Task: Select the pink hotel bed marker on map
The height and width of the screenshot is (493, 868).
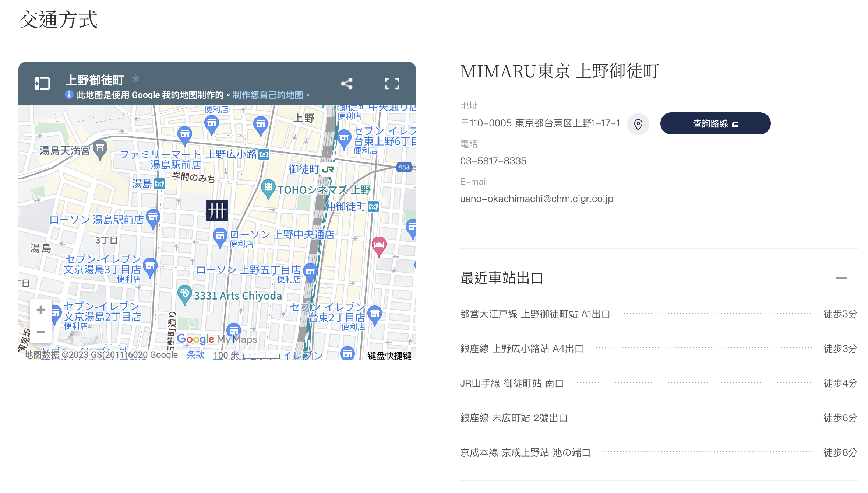Action: click(x=379, y=246)
